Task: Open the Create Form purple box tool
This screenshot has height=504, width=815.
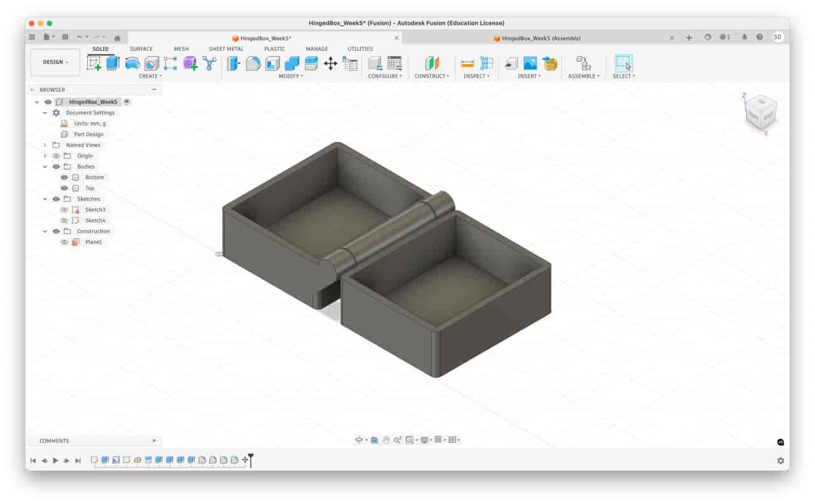Action: click(x=190, y=63)
